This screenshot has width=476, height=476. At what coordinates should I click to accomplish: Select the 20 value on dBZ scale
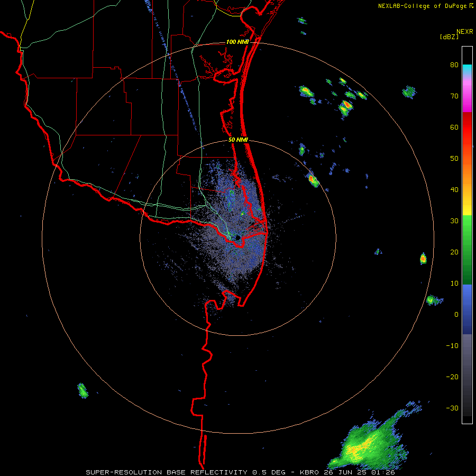pyautogui.click(x=454, y=252)
